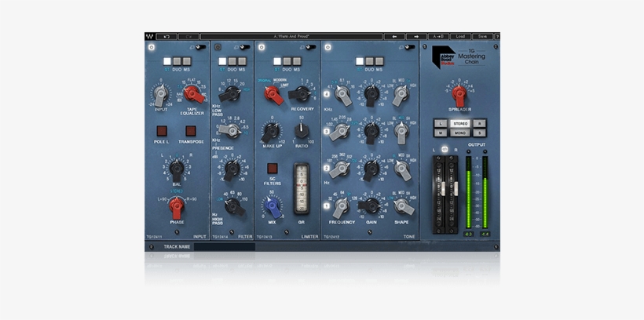Toggle the Limiter module power button
This screenshot has width=644, height=320.
(x=262, y=47)
